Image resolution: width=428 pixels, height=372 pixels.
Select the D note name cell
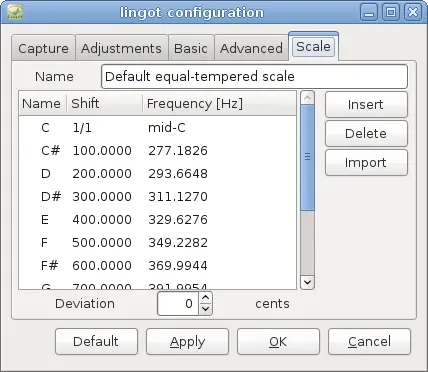46,174
